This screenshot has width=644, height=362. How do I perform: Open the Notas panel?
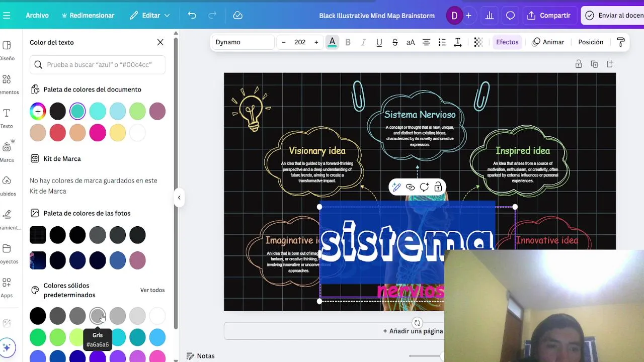coord(200,356)
